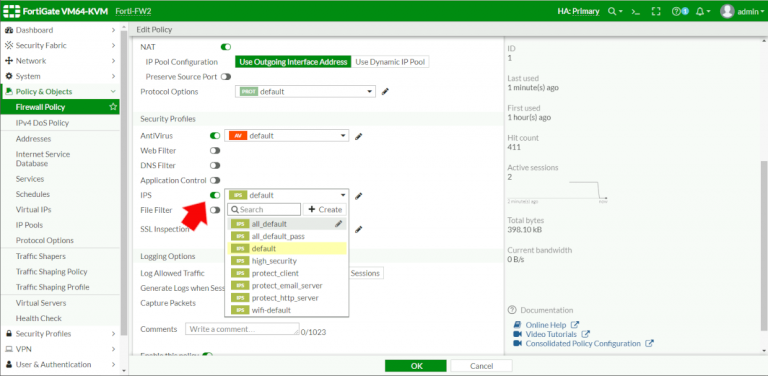Edit the IPS profile pencil icon
Image resolution: width=768 pixels, height=376 pixels.
[359, 195]
